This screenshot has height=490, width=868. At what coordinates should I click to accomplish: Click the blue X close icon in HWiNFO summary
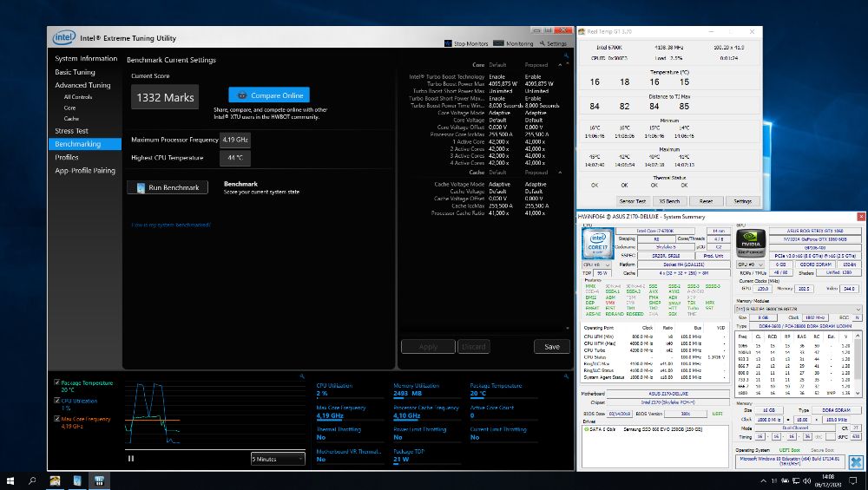click(x=856, y=462)
